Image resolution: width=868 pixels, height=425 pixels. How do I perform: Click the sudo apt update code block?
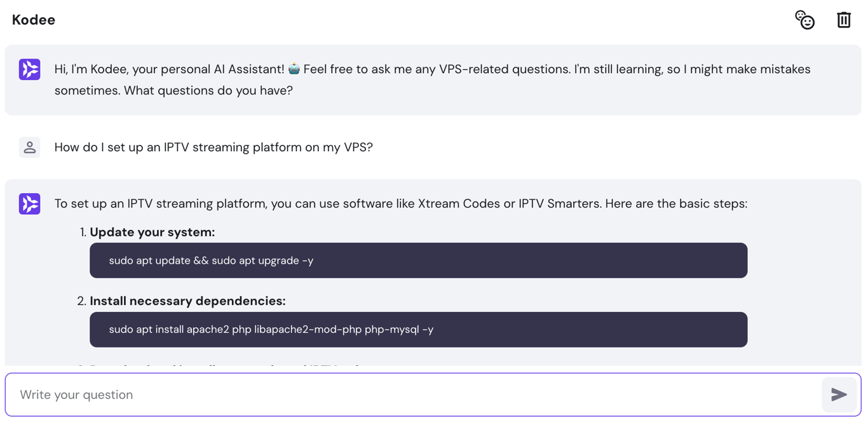click(418, 260)
